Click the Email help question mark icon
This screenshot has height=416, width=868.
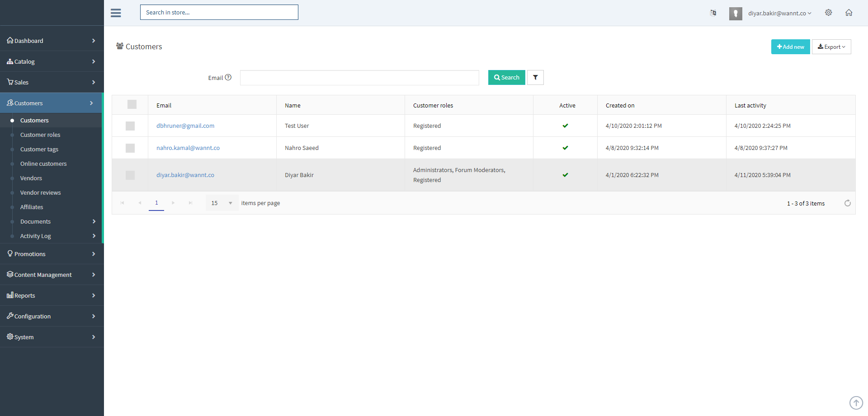[228, 77]
